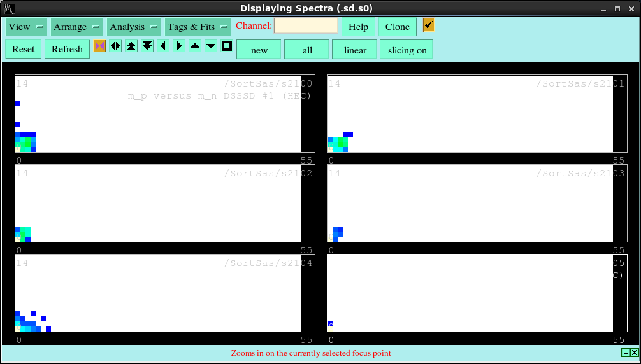Toggle the orange checkmark box
This screenshot has height=364, width=641.
(429, 25)
